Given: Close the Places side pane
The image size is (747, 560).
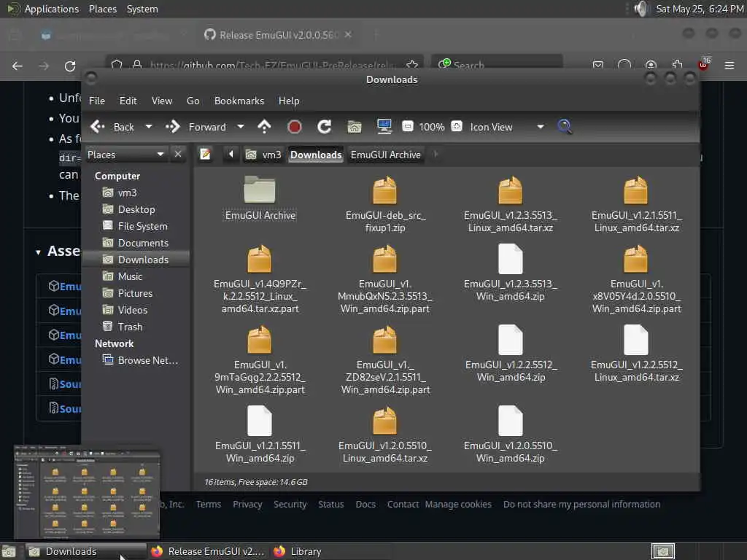Looking at the screenshot, I should [x=178, y=155].
